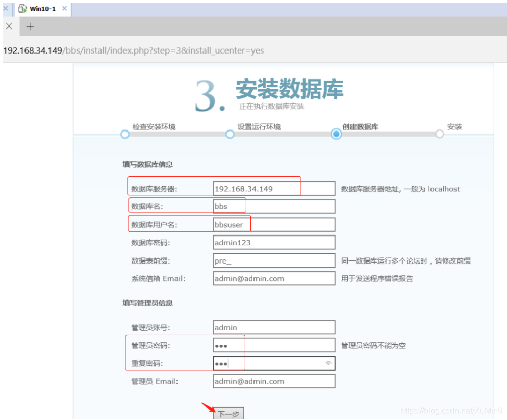Open a new browser tab with plus
Screen dimensions: 507x420
pos(30,27)
